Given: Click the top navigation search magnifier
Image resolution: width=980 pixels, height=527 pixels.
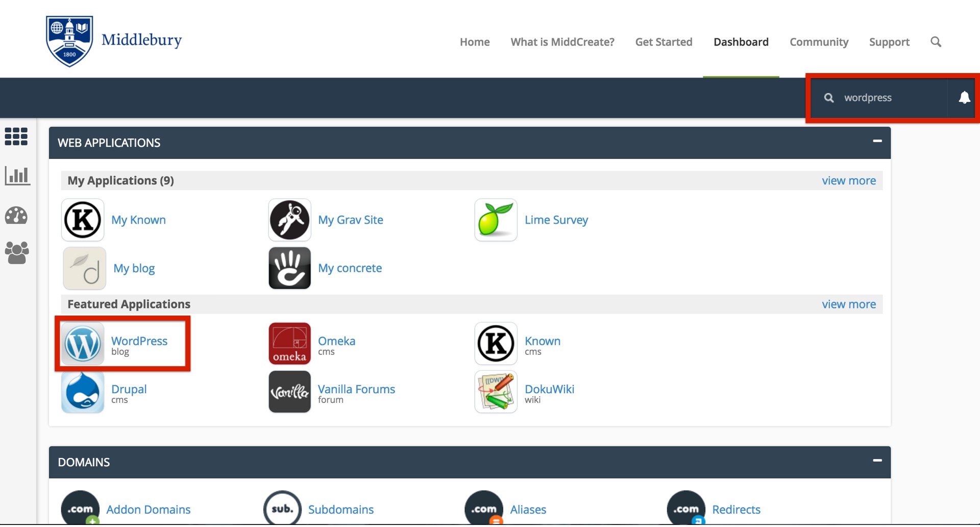Looking at the screenshot, I should (936, 42).
